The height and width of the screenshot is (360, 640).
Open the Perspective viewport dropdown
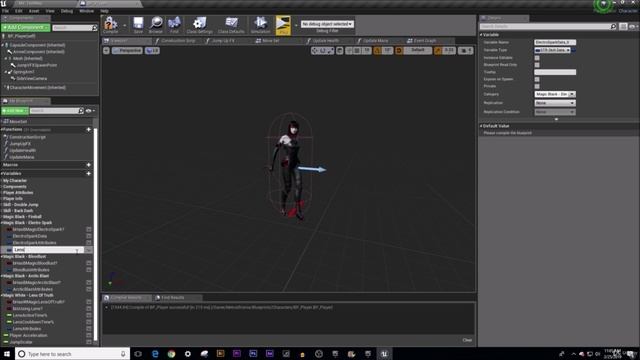(x=127, y=51)
